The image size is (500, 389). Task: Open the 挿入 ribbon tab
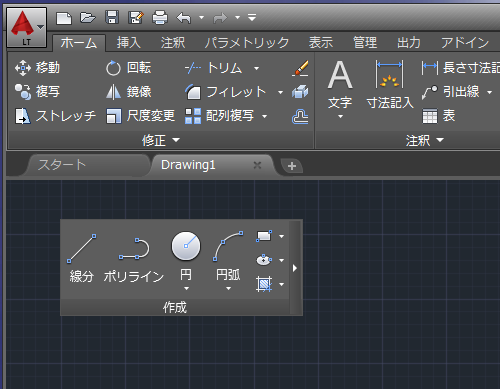129,43
